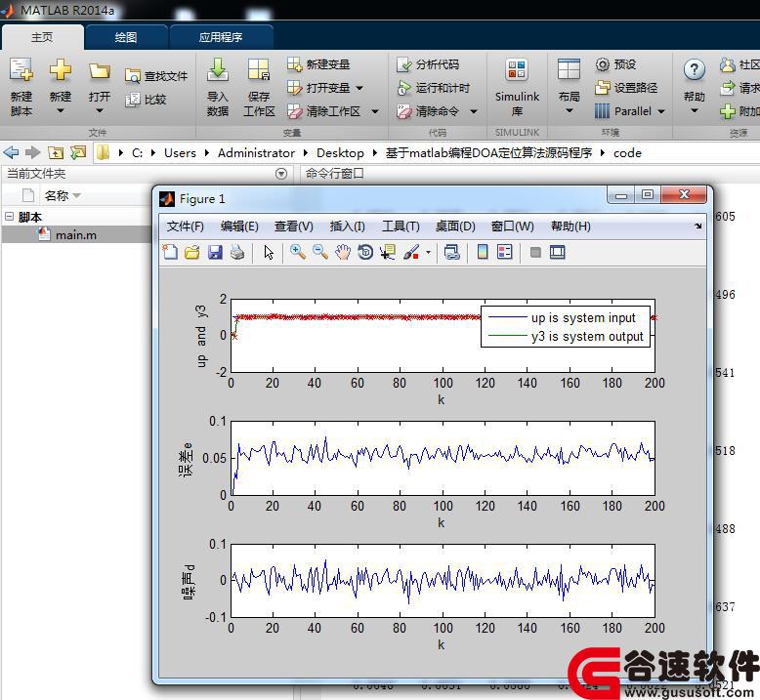Click Run and Time (运行和计时) button
The width and height of the screenshot is (760, 700).
click(433, 88)
